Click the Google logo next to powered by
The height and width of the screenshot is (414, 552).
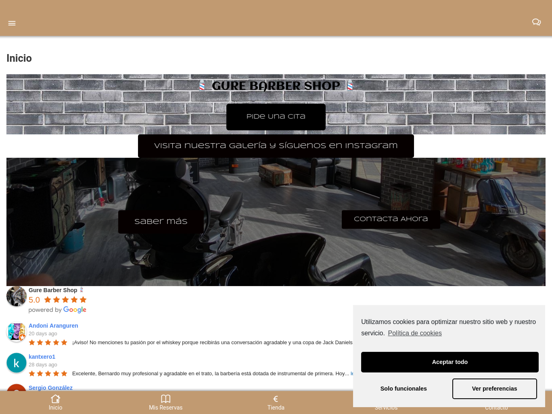75,310
